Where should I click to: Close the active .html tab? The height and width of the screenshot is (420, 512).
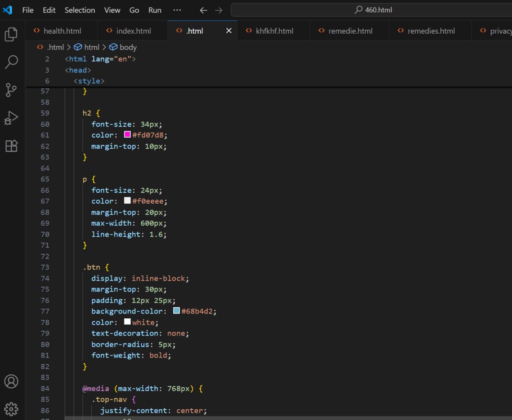(229, 31)
